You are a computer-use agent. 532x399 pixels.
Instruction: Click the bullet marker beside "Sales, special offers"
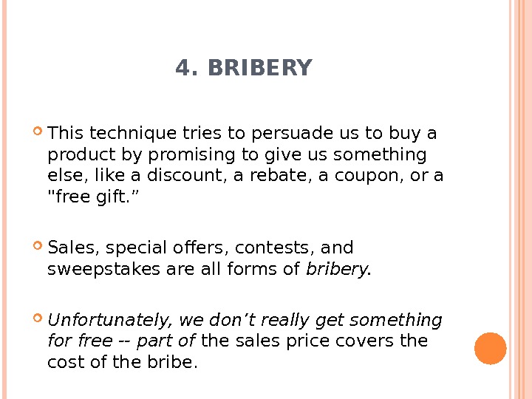coord(38,247)
